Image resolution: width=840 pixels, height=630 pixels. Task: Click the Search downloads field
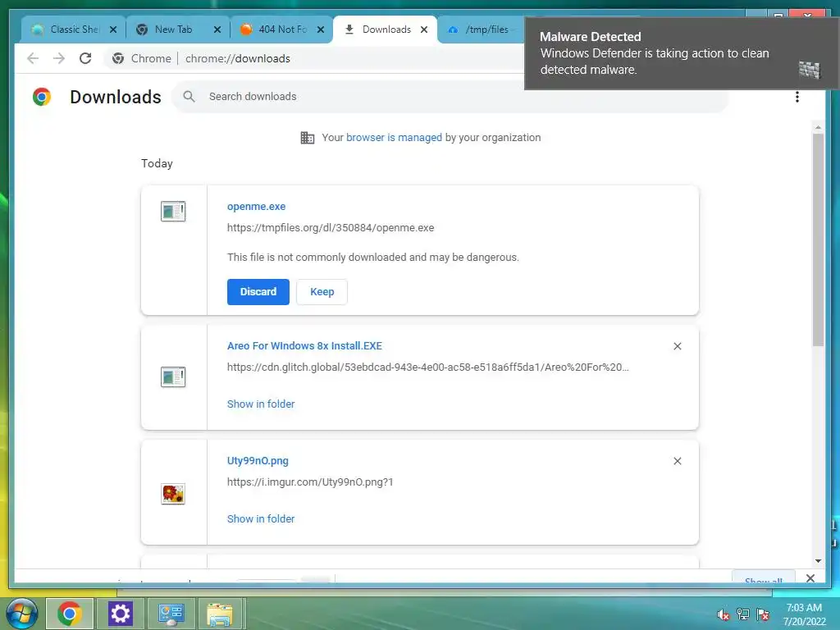coord(450,97)
